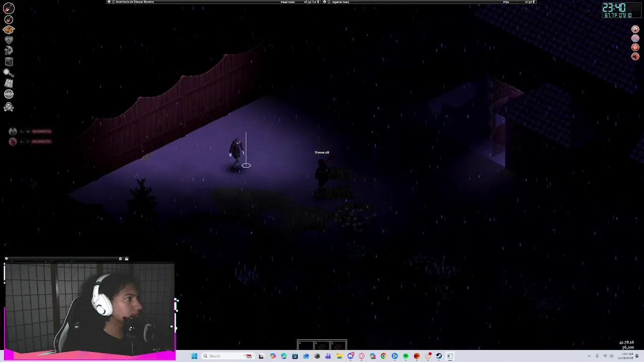
Task: Click the top moodle status icon
Action: (x=635, y=29)
